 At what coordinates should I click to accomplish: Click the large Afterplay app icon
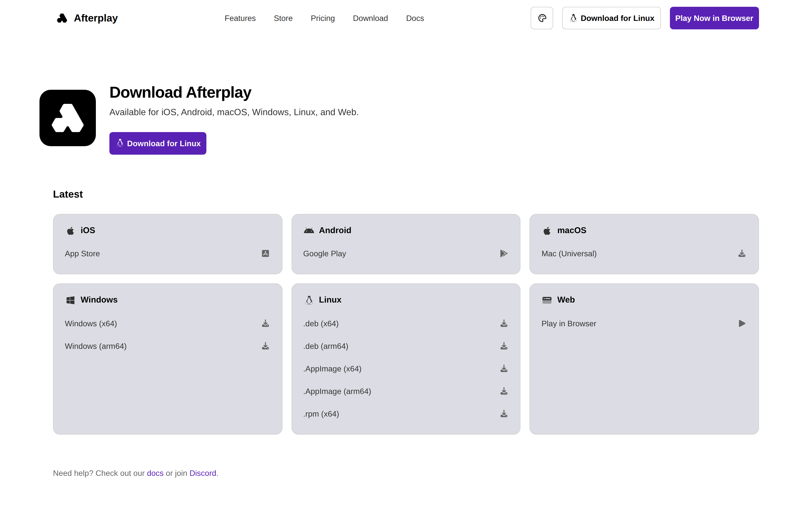pos(68,118)
